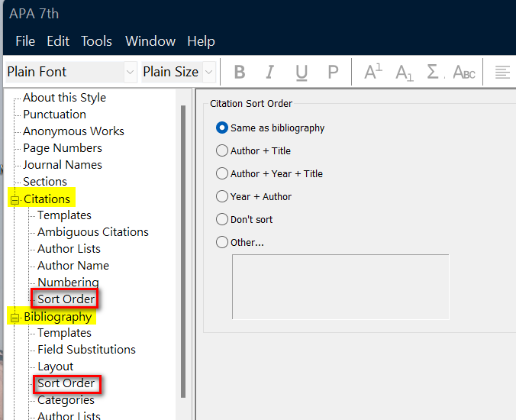Open the Tools menu

(x=96, y=41)
